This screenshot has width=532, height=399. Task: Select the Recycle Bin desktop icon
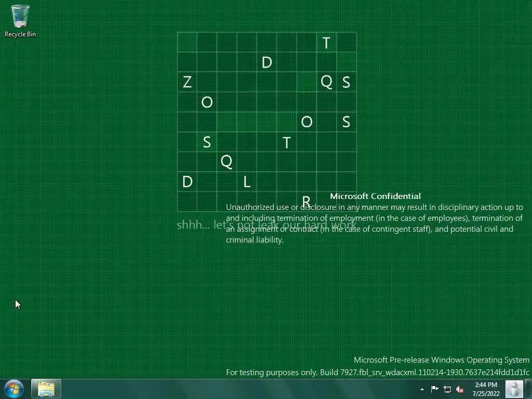click(x=20, y=21)
